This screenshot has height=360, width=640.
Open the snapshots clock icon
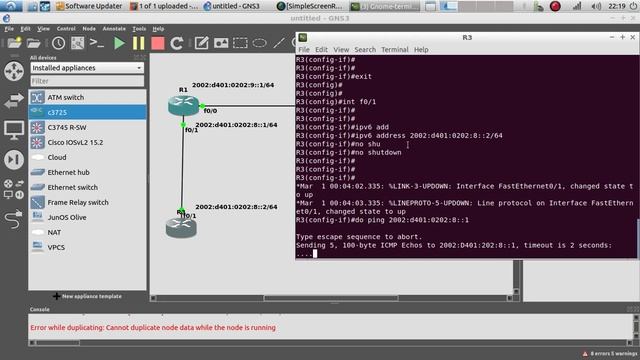click(58, 43)
